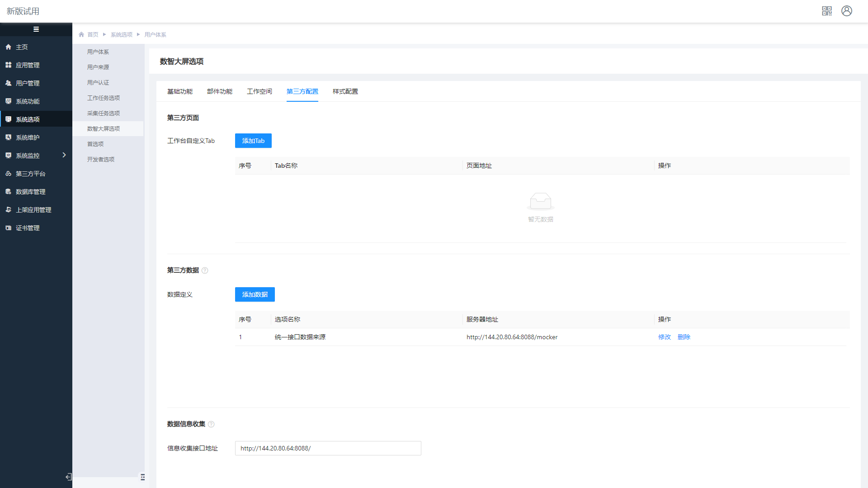Switch to the 样式配置 tab
The width and height of the screenshot is (868, 488).
[x=345, y=91]
